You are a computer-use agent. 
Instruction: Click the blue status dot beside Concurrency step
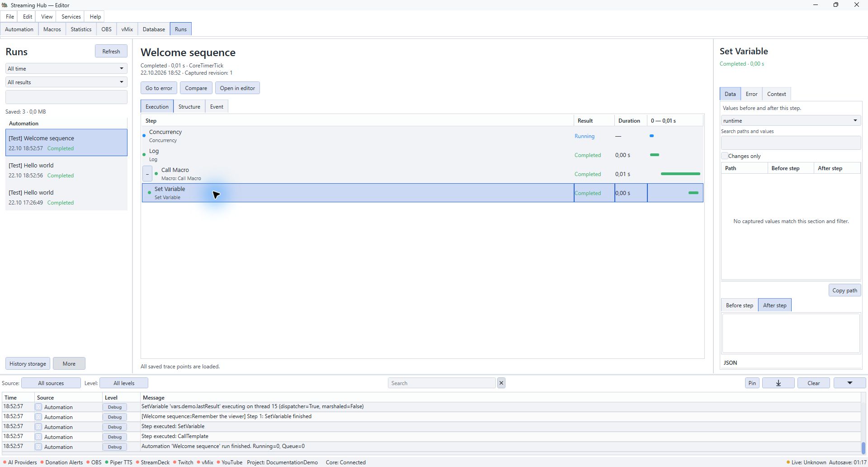coord(144,136)
